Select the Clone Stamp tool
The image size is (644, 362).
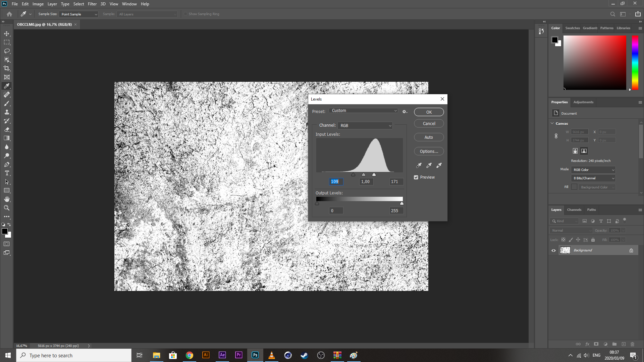7,112
